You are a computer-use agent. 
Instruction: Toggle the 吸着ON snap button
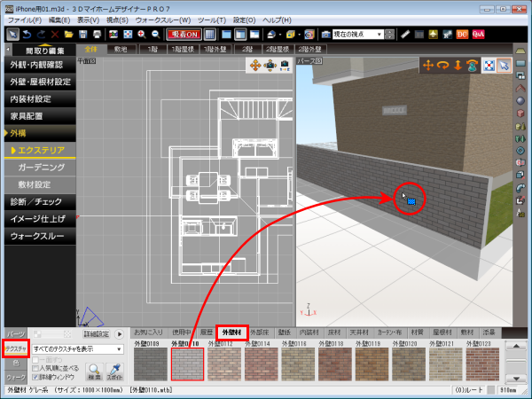tap(182, 34)
